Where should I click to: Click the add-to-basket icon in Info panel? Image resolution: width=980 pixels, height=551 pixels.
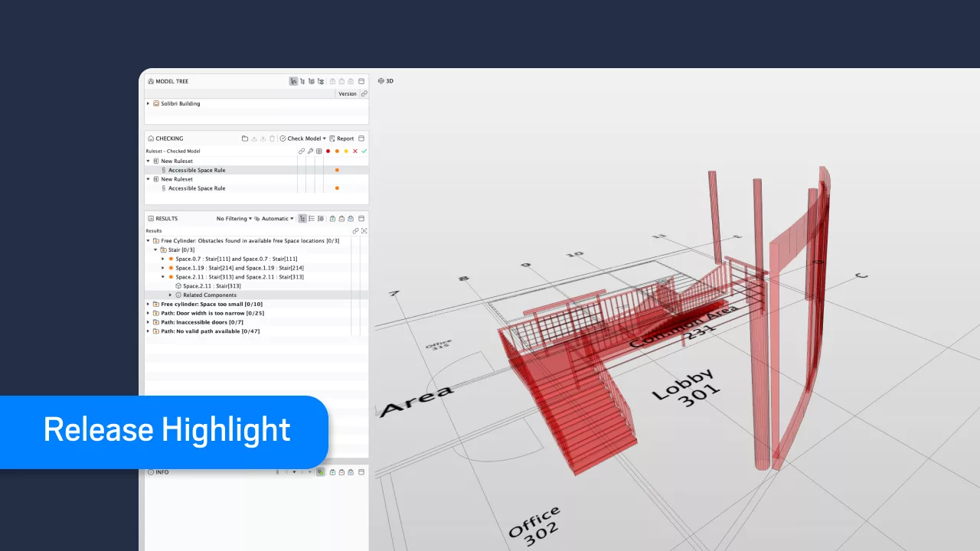pos(332,472)
